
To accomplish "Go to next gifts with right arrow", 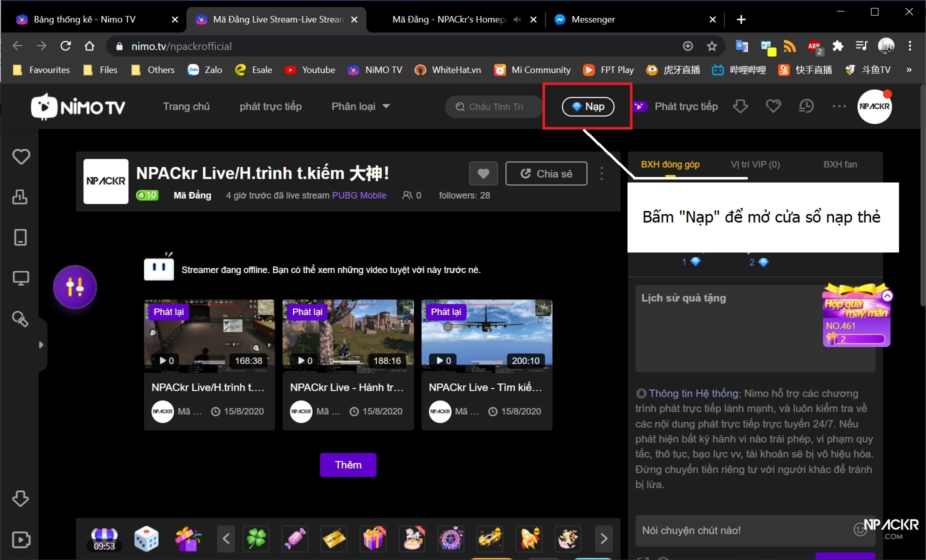I will 603,539.
